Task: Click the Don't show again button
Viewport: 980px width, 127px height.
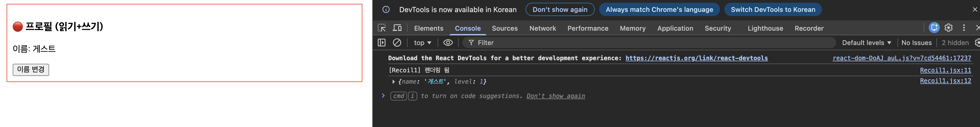Action: tap(559, 10)
